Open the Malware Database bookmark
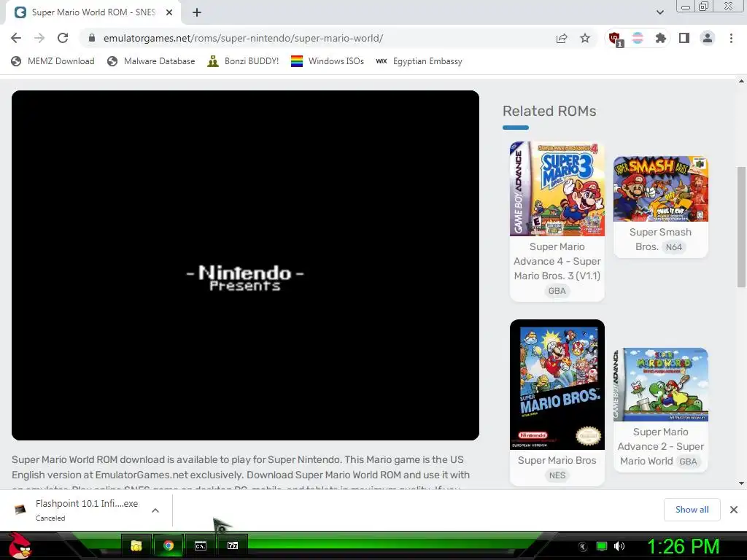 click(151, 61)
